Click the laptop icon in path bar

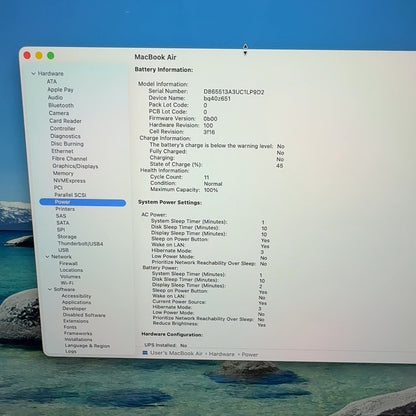pos(145,353)
